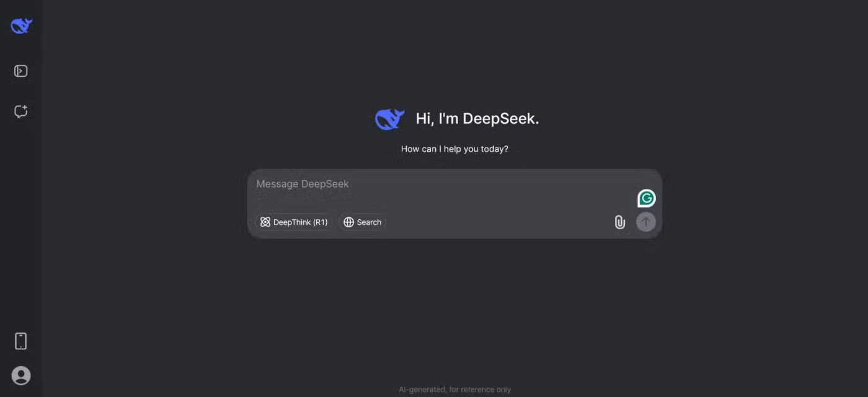The image size is (868, 397).
Task: Open the user profile avatar menu
Action: coord(21,375)
